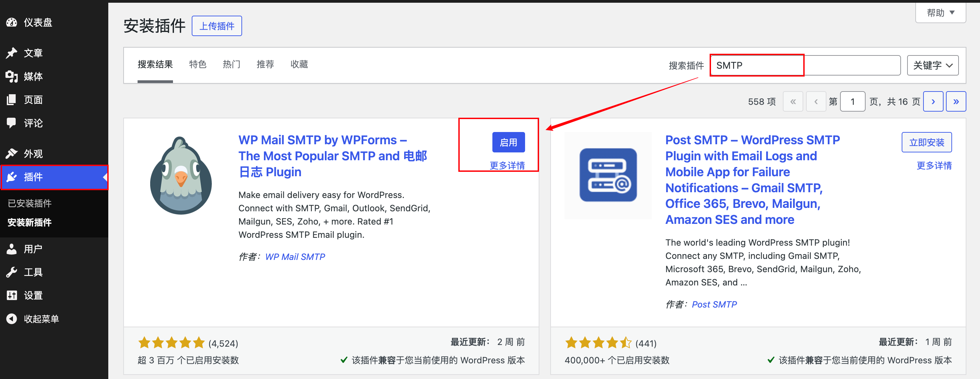Click the 页面 pages icon
The width and height of the screenshot is (980, 379).
point(12,100)
